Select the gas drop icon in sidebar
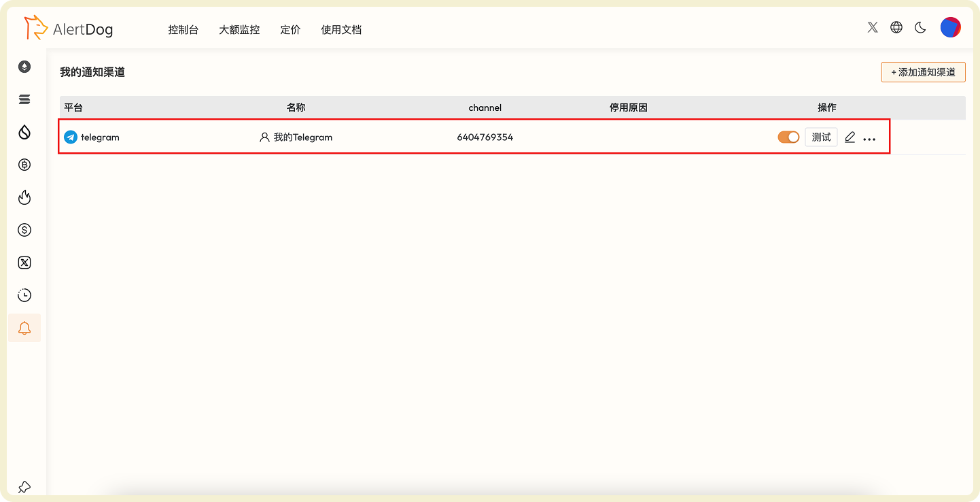980x502 pixels. tap(24, 132)
